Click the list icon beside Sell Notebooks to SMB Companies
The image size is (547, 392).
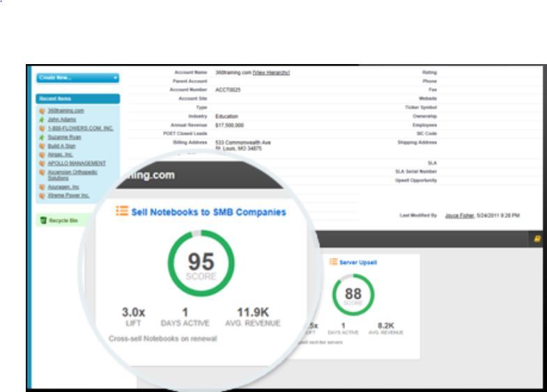tap(122, 212)
